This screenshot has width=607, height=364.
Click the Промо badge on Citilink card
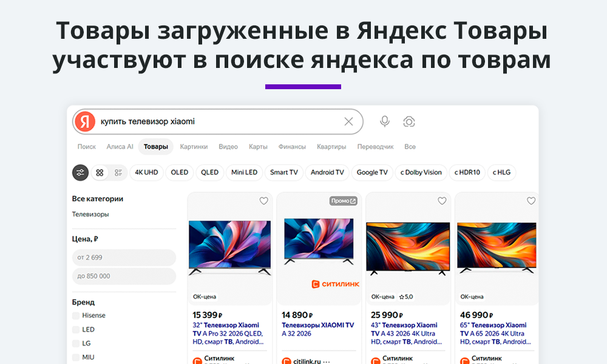point(344,201)
